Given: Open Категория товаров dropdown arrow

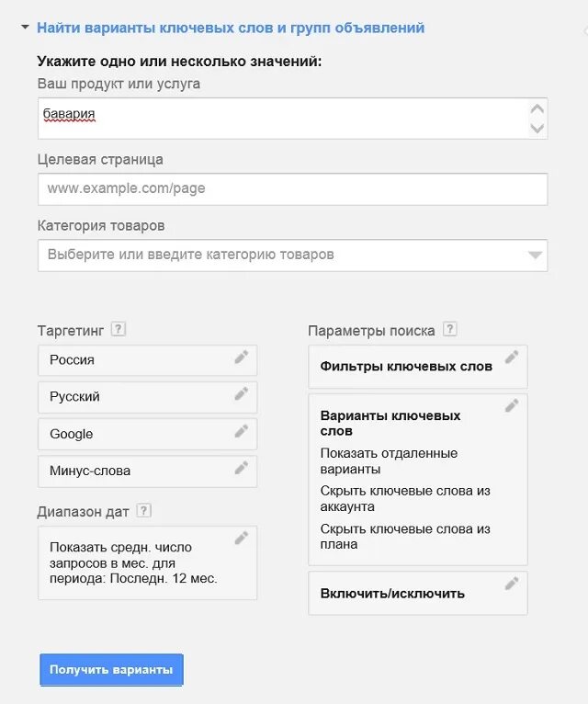Looking at the screenshot, I should [x=535, y=255].
